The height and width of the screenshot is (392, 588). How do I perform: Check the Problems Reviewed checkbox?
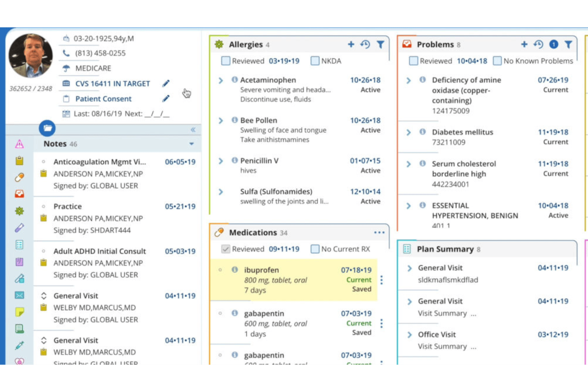413,61
